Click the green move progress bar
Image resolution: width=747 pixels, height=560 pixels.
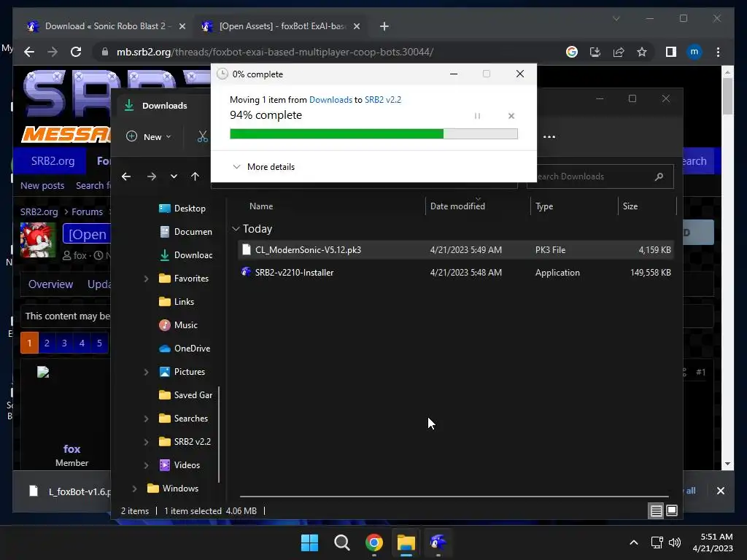point(373,134)
